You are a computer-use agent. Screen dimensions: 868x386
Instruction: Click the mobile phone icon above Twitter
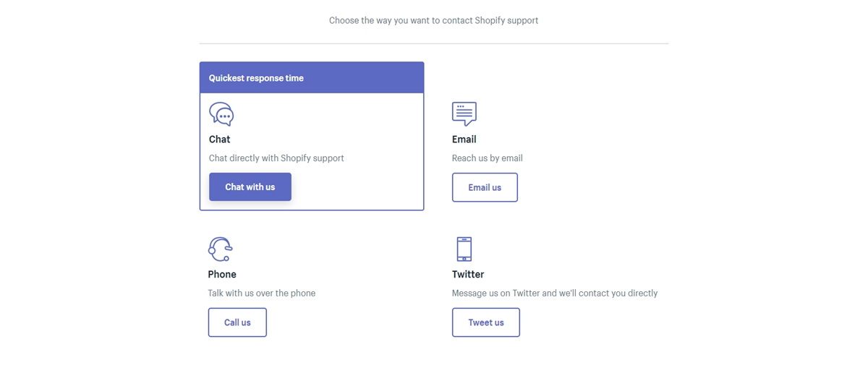tap(464, 249)
